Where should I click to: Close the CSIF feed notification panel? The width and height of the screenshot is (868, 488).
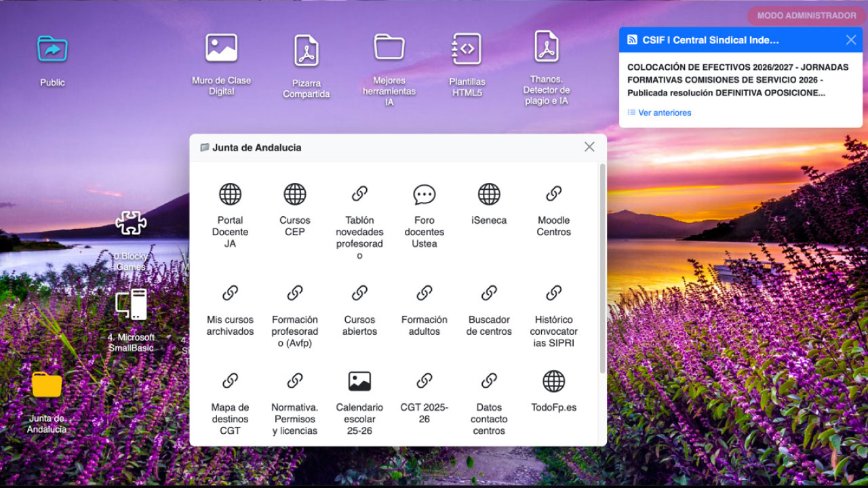pyautogui.click(x=851, y=40)
